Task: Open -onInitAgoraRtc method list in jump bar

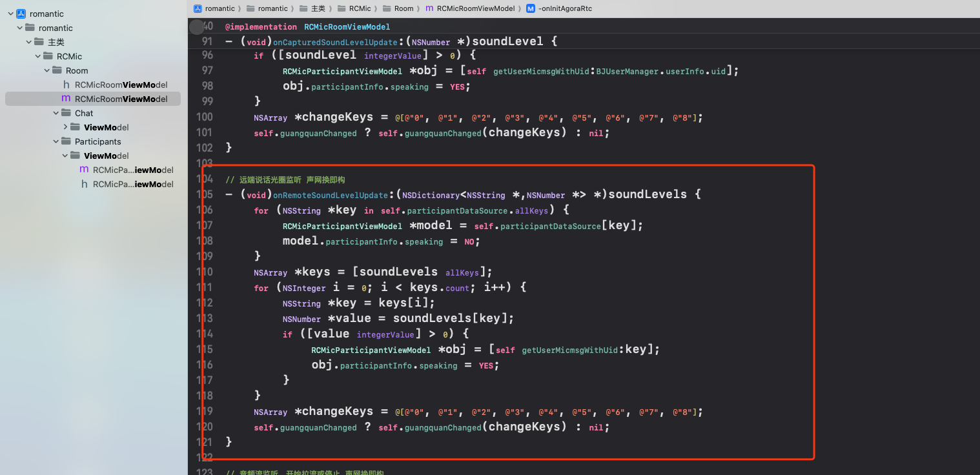Action: pyautogui.click(x=565, y=8)
